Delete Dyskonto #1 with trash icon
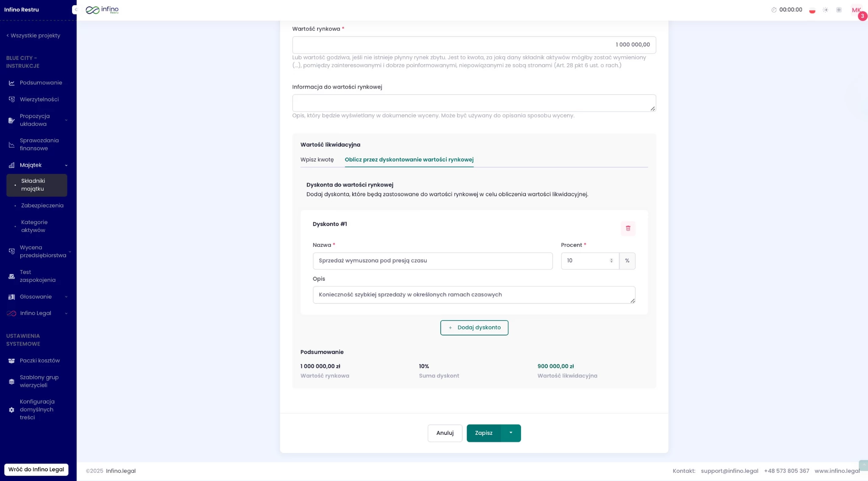The height and width of the screenshot is (481, 868). pos(628,228)
